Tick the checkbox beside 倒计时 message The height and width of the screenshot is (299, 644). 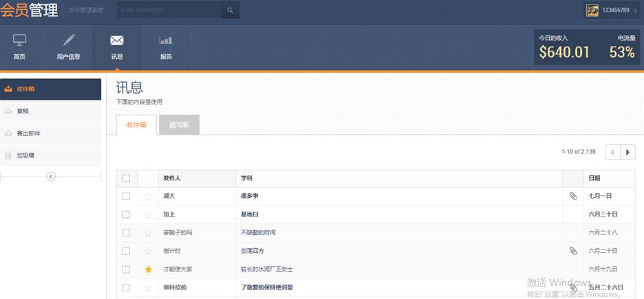[x=126, y=251]
